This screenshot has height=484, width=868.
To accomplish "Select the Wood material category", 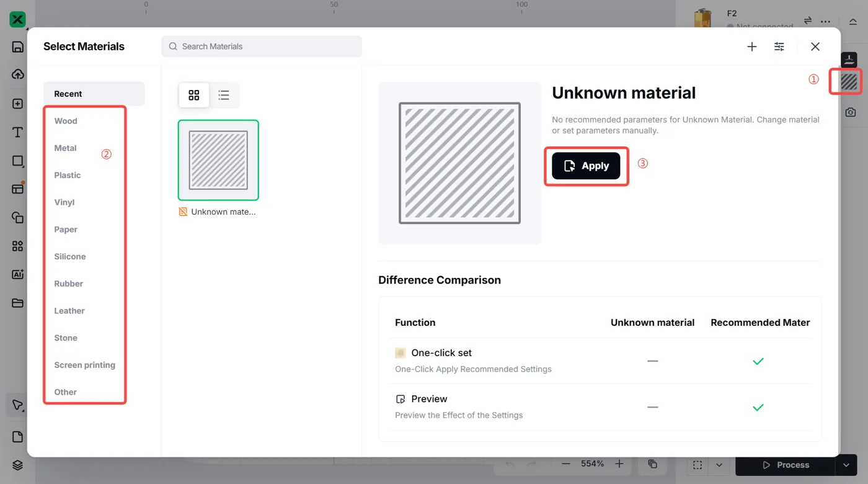I will pyautogui.click(x=66, y=121).
